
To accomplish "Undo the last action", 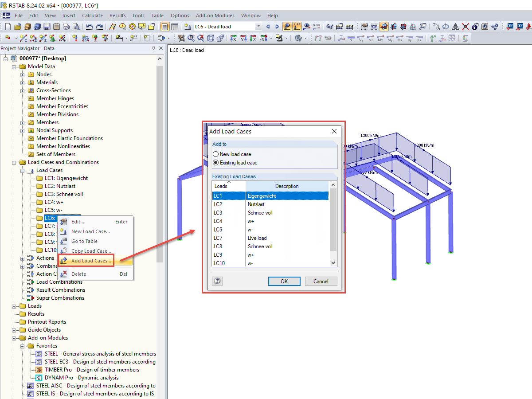I will [x=90, y=27].
